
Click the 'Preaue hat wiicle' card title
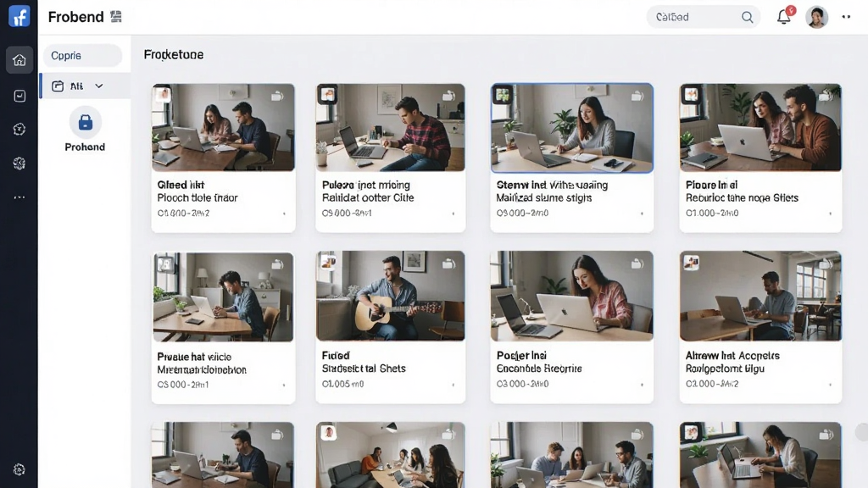[x=194, y=357]
